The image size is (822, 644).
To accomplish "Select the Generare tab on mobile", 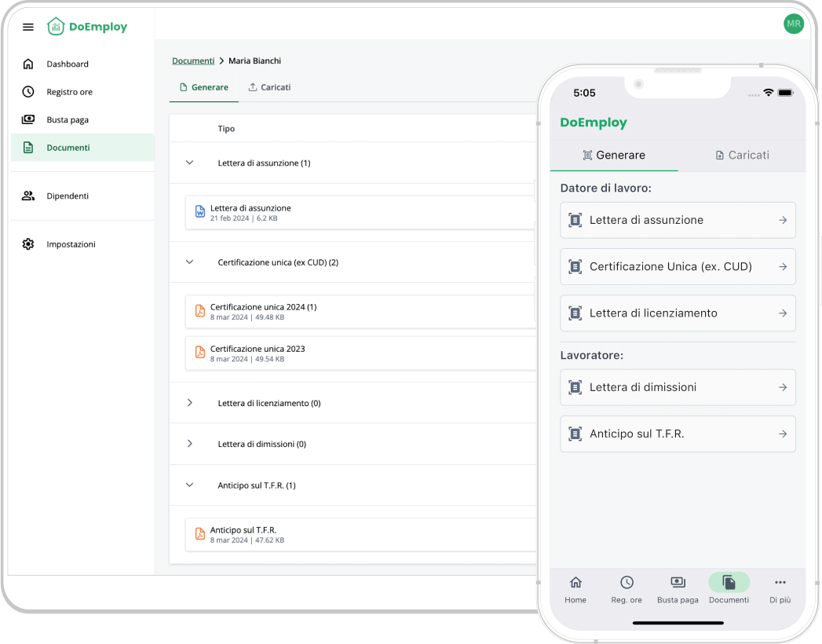I will pyautogui.click(x=614, y=156).
